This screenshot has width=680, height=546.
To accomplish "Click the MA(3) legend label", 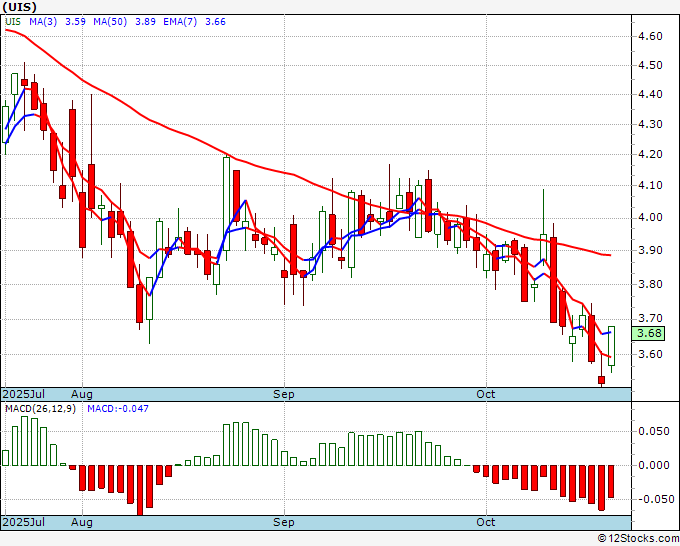I will click(x=43, y=22).
